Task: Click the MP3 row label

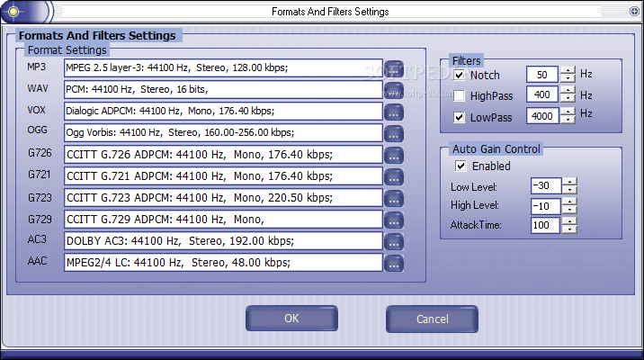Action: coord(37,67)
